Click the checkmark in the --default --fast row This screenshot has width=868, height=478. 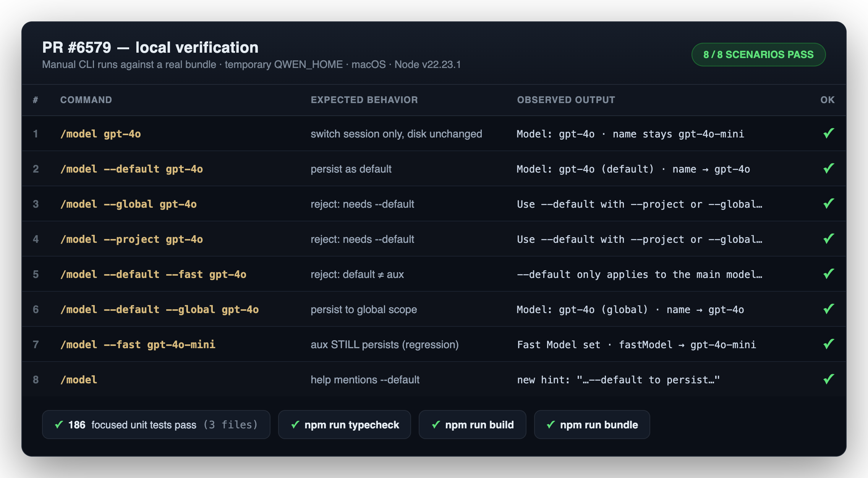(829, 274)
